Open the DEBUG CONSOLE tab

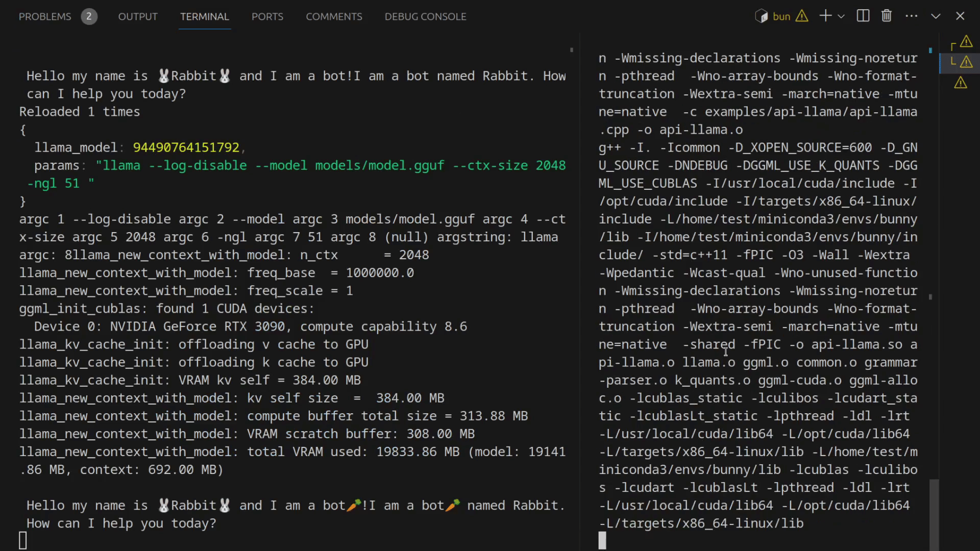(x=425, y=16)
